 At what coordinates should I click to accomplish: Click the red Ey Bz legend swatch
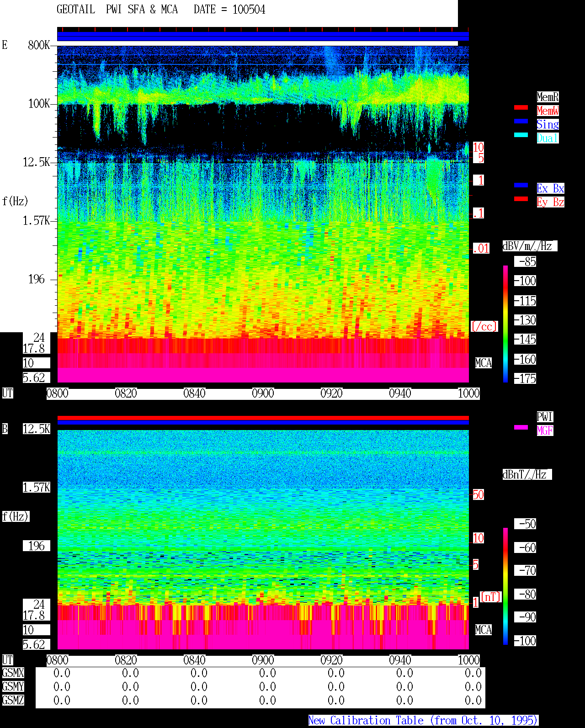point(521,199)
